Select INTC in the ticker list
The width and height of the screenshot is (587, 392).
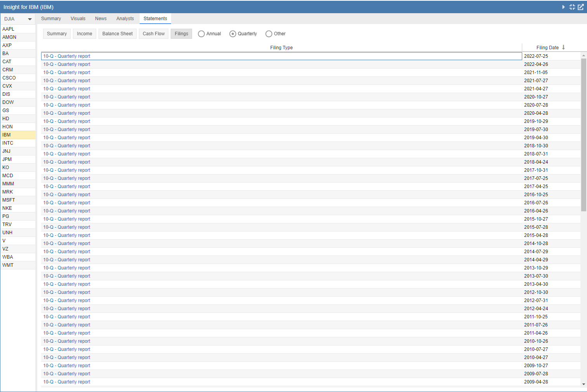click(x=18, y=143)
